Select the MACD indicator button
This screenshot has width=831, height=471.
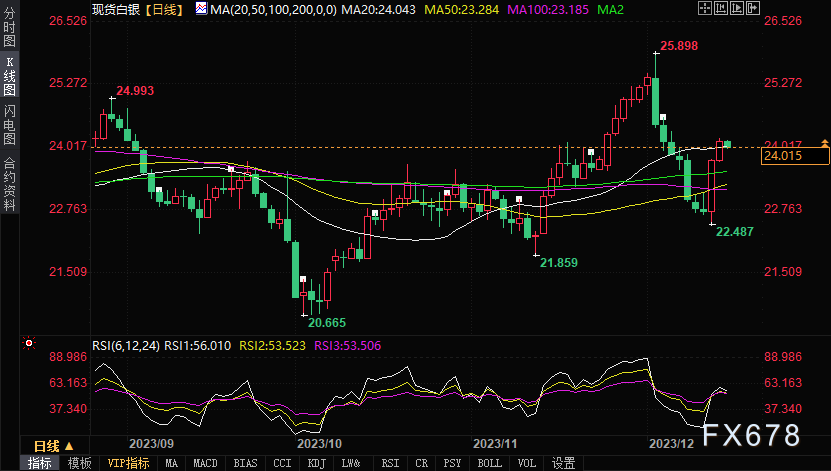point(205,463)
